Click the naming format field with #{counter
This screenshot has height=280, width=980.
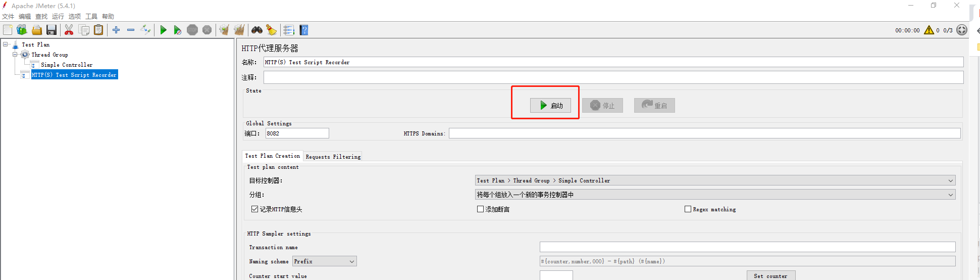point(748,261)
